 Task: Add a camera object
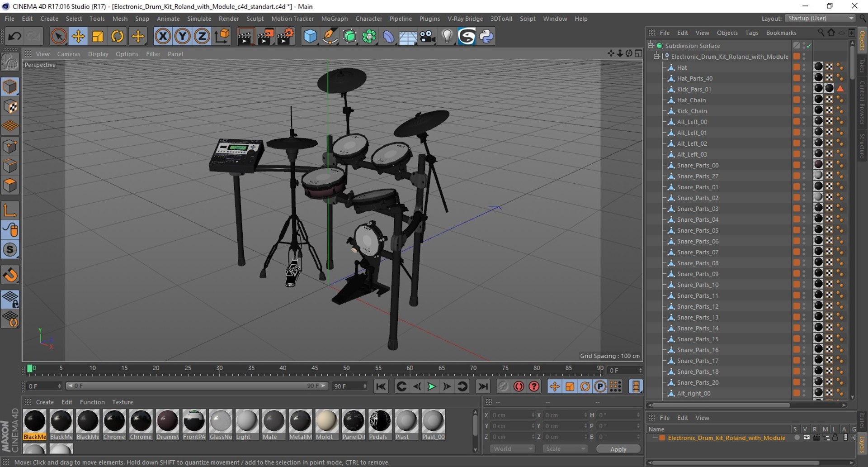pos(427,36)
